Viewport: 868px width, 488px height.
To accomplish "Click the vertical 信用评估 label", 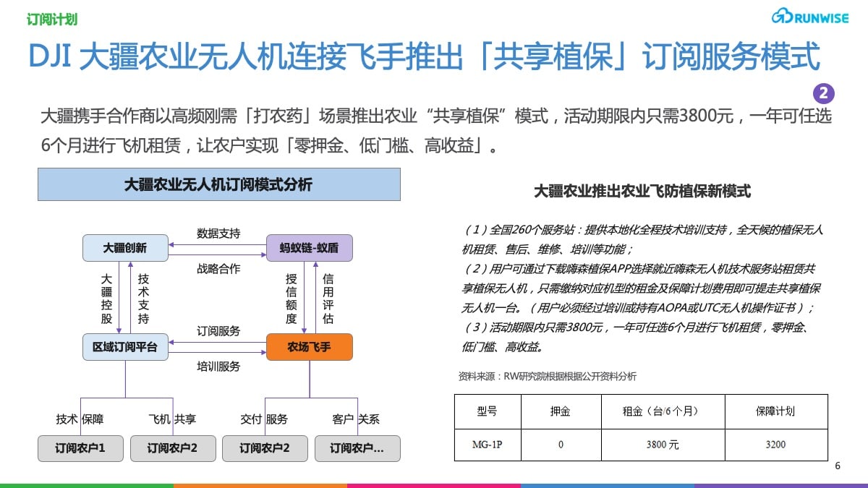I will click(328, 298).
